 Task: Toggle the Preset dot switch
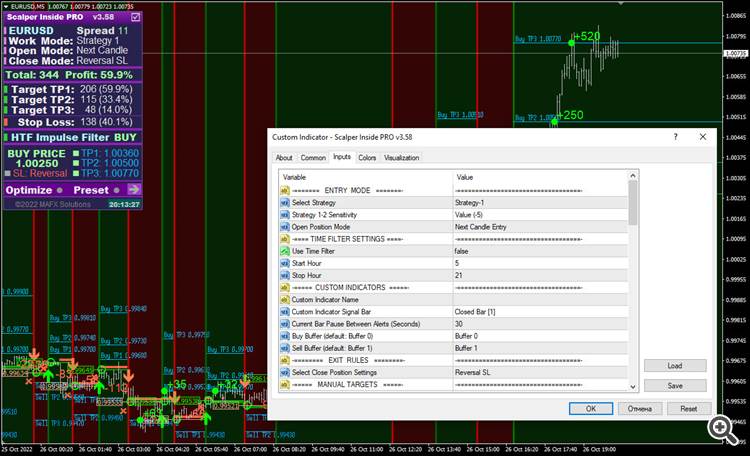116,190
